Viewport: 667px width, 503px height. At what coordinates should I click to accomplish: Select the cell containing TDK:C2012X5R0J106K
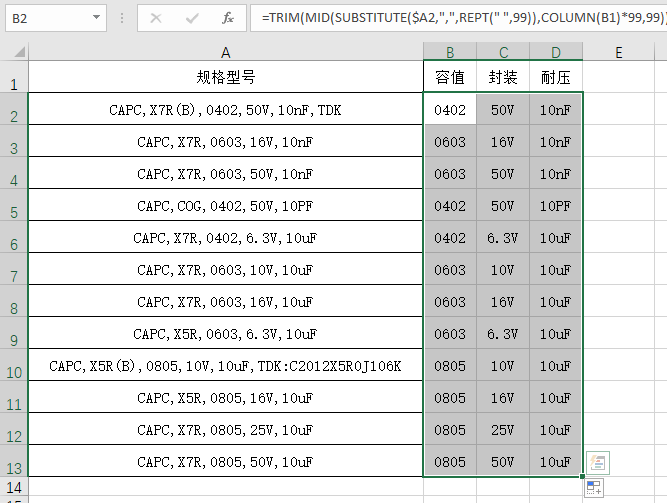pyautogui.click(x=225, y=366)
